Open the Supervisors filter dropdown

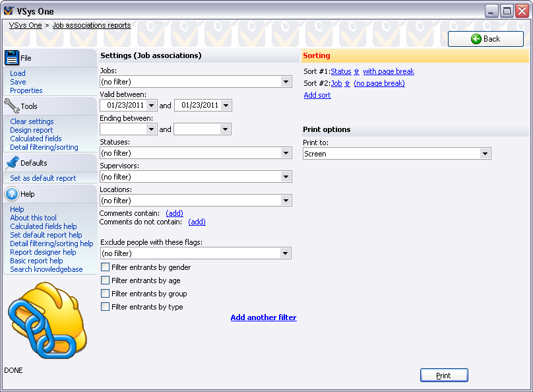(x=286, y=177)
